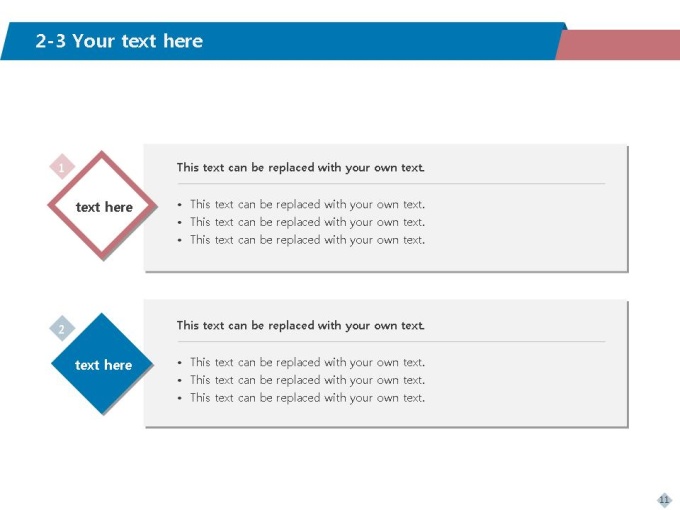Select the third bullet in the bottom box
Screen dimensions: 680x510
307,398
